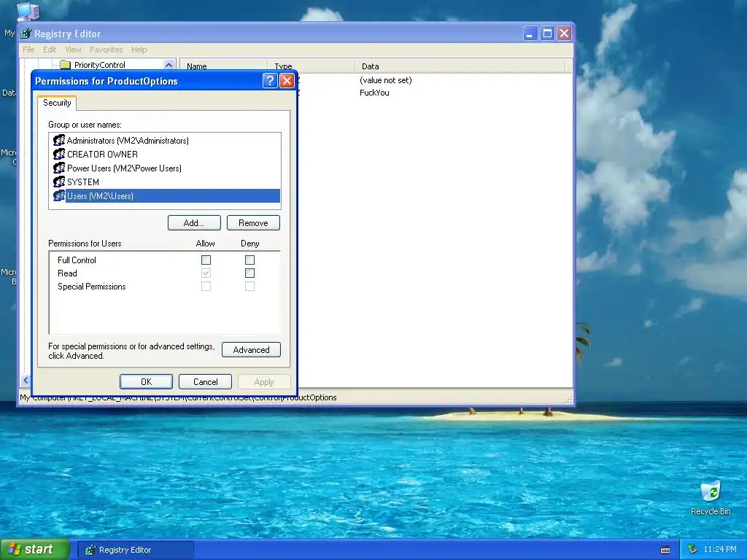Click the Users (VM2\Users) group icon
747x560 pixels.
click(59, 195)
